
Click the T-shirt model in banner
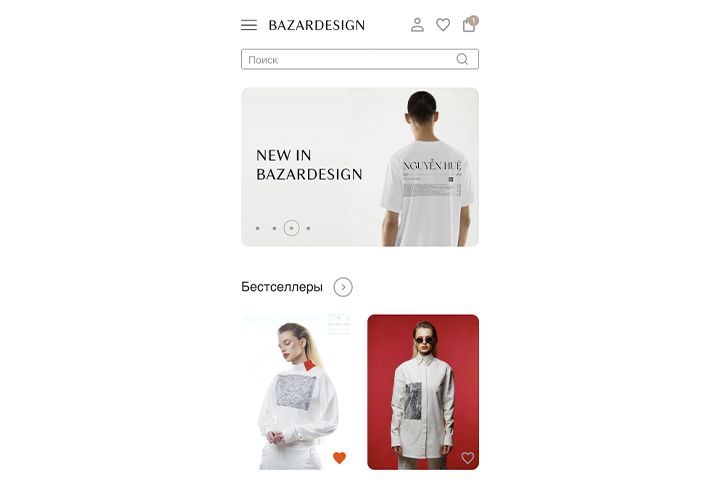pos(426,169)
